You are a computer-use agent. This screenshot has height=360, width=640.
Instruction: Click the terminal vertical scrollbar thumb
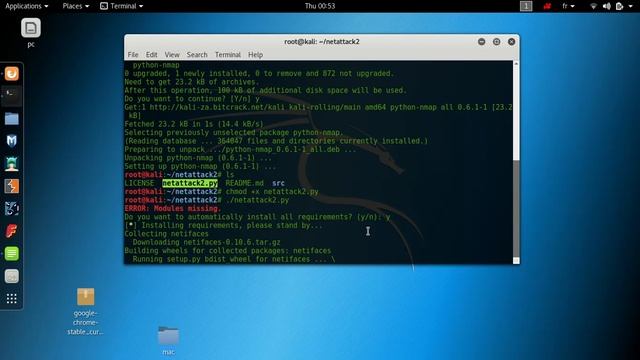pos(516,208)
